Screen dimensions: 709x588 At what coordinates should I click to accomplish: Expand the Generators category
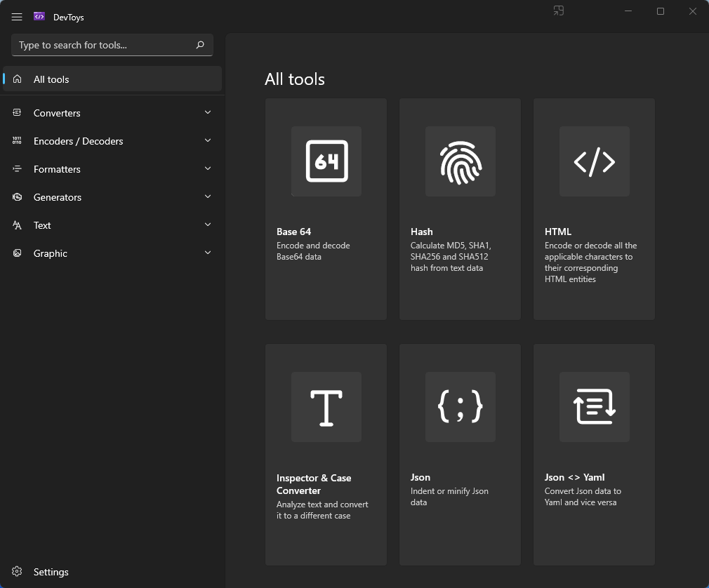(207, 196)
